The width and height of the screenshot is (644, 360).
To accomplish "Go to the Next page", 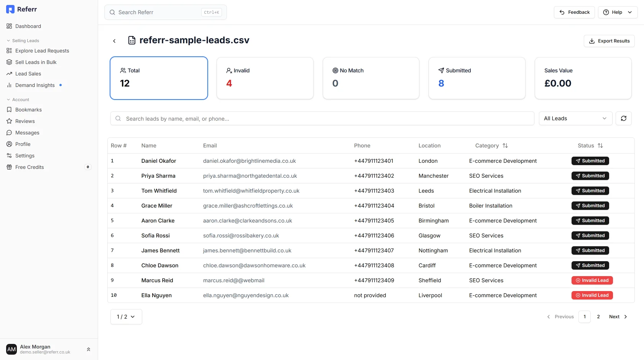I will click(x=618, y=317).
